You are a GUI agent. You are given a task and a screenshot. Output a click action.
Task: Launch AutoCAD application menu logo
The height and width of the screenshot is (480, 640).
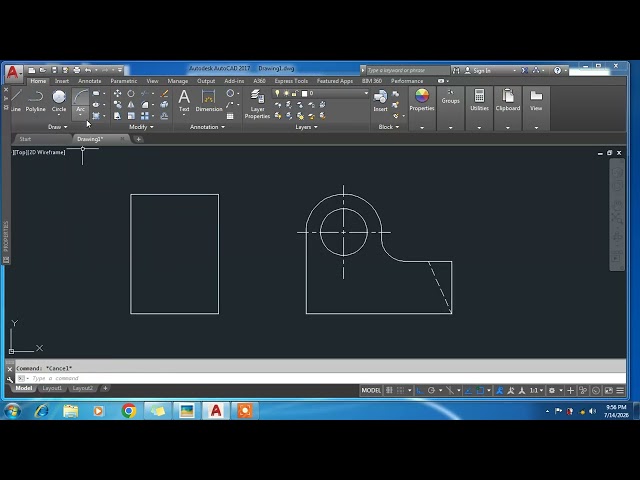(13, 73)
